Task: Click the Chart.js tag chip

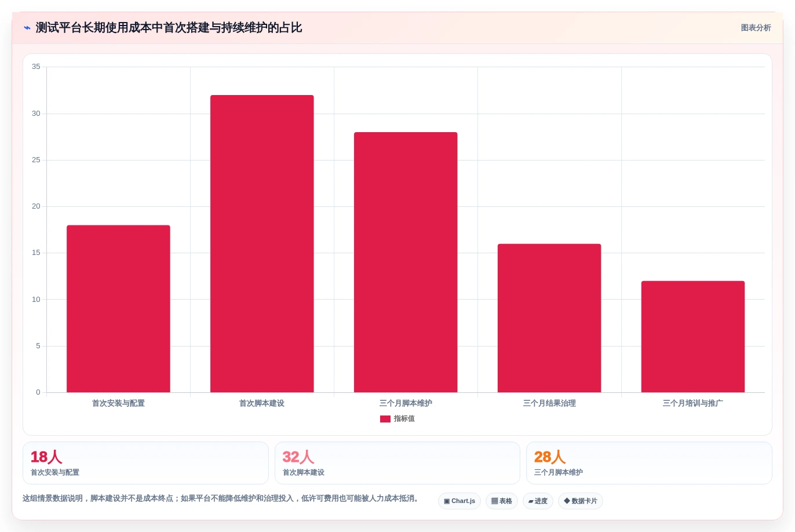Action: [460, 501]
